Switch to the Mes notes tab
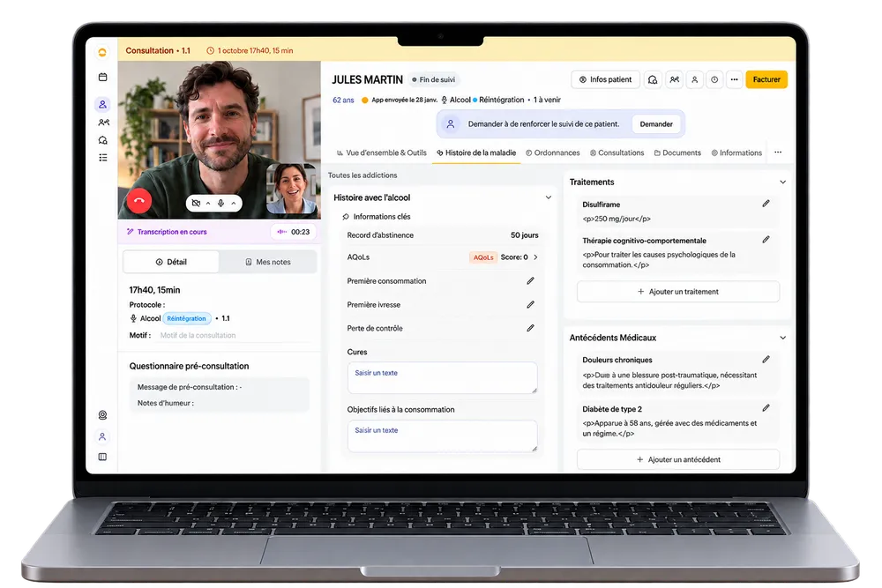 [x=268, y=262]
